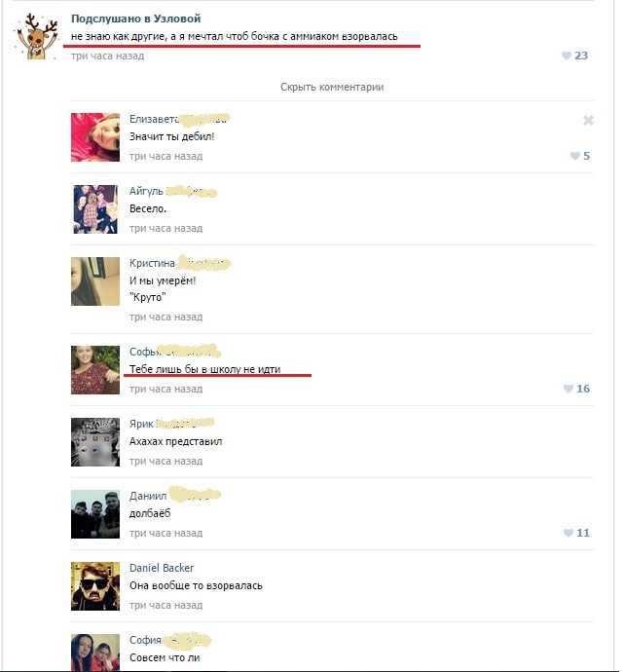Delete Елизавета's comment with the X icon
This screenshot has height=672, width=625.
588,120
